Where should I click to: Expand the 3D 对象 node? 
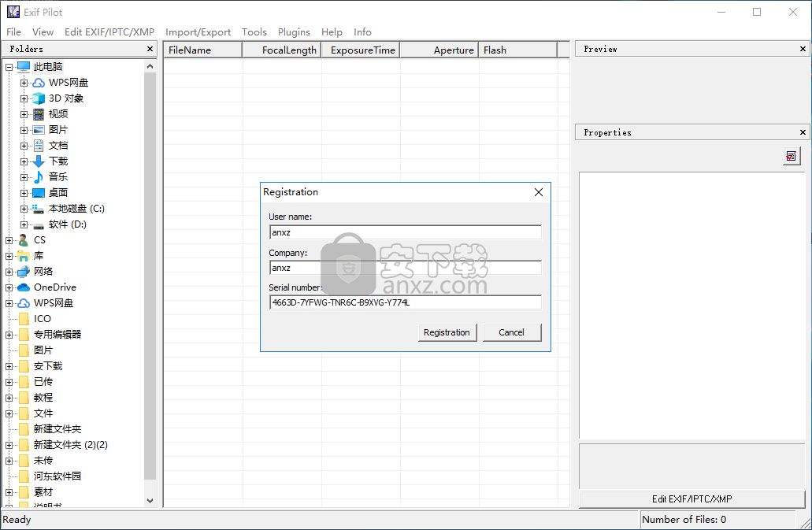click(24, 98)
